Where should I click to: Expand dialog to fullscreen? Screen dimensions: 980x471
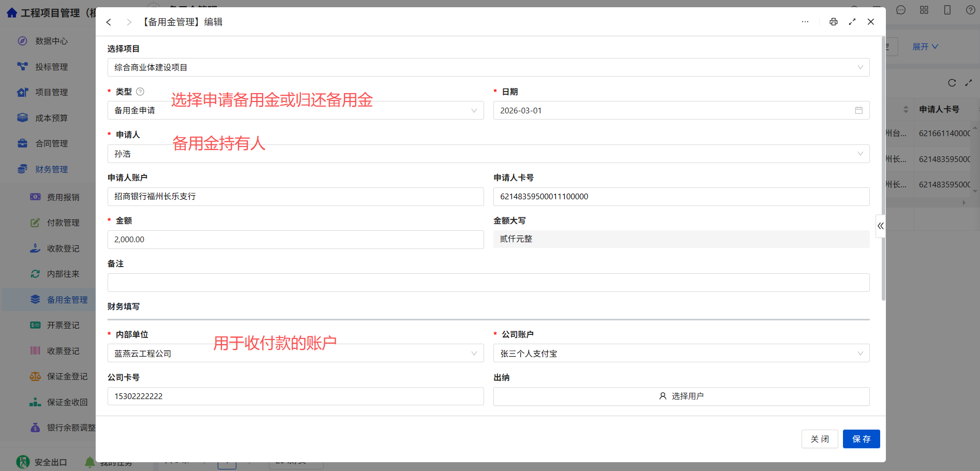coord(852,22)
